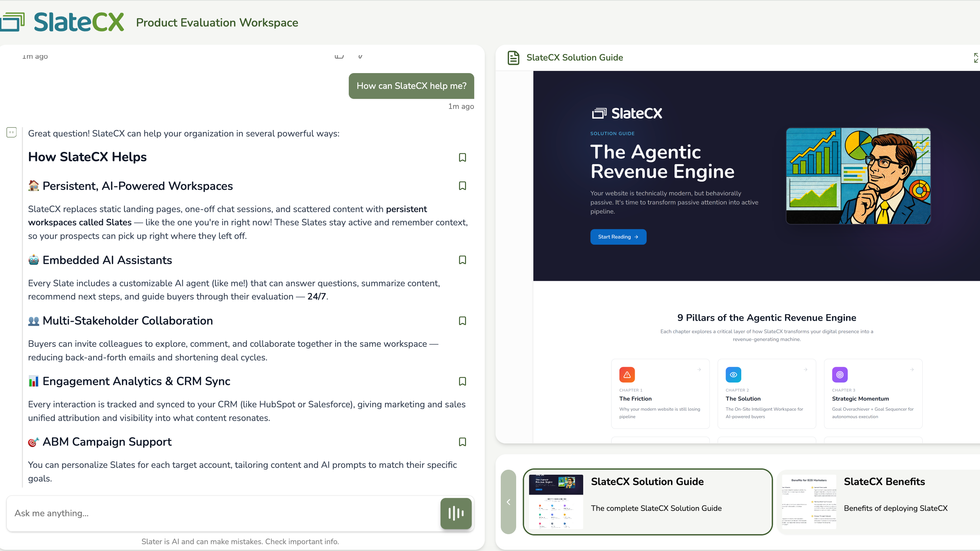Screen dimensions: 980x551
Task: Click the "How can SlateCX help me?" message bubble
Action: click(x=411, y=86)
